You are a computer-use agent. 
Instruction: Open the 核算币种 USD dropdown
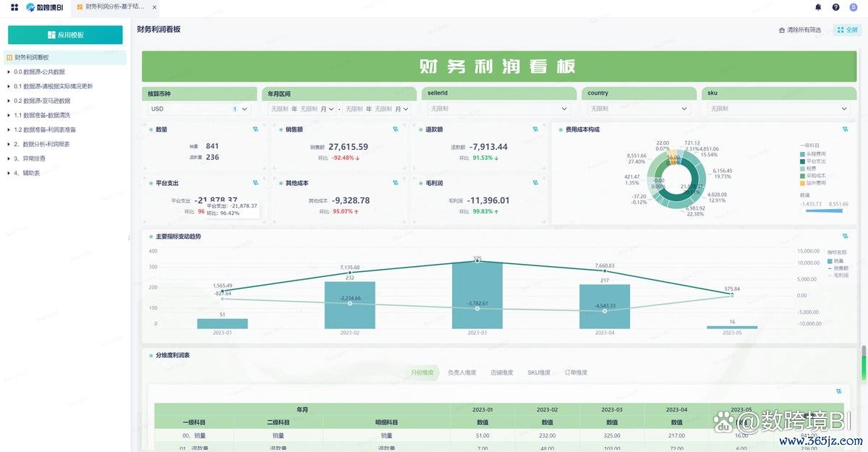pos(199,109)
